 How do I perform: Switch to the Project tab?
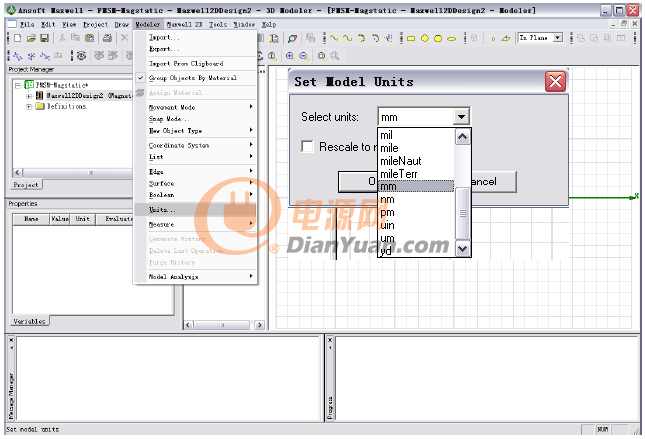pos(26,185)
